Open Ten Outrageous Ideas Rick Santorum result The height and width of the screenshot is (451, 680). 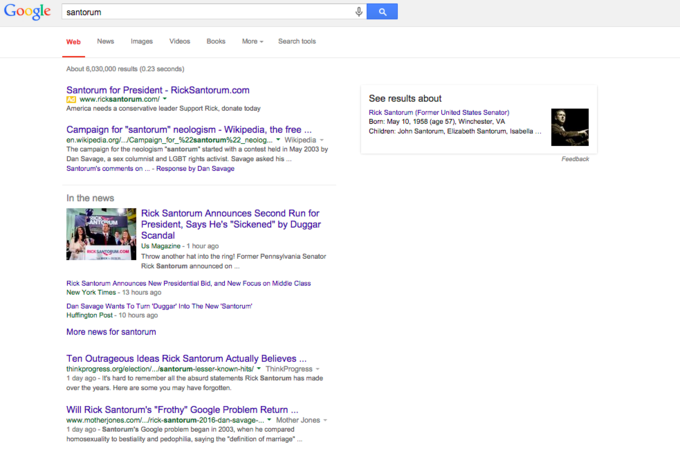pos(186,359)
